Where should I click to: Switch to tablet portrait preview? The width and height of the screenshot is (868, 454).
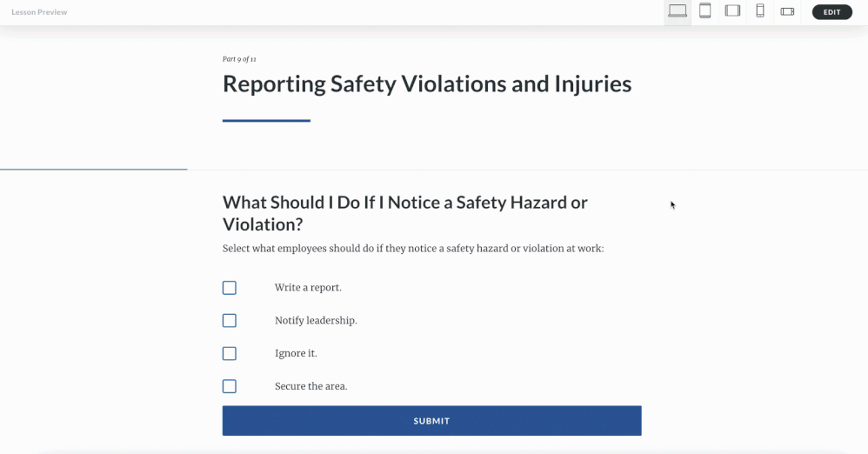(x=705, y=11)
